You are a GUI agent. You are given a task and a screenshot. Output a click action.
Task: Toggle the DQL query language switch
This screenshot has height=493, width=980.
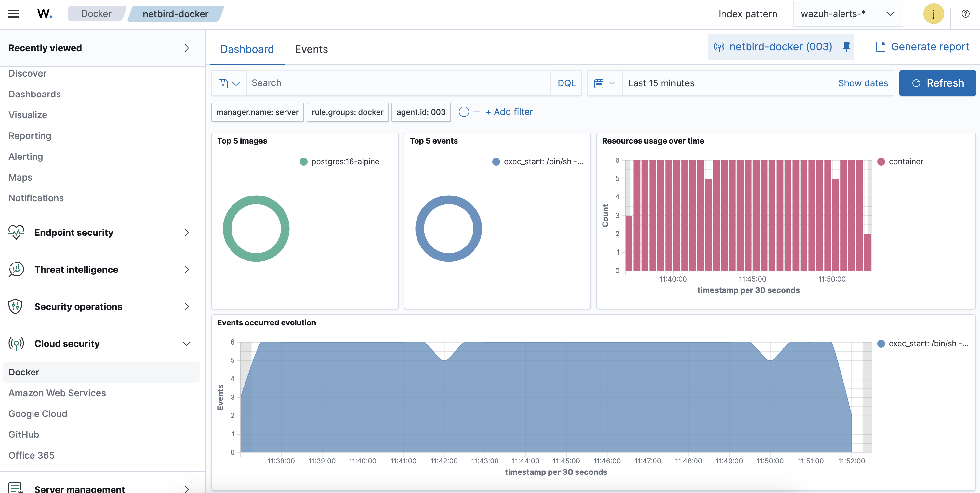566,83
